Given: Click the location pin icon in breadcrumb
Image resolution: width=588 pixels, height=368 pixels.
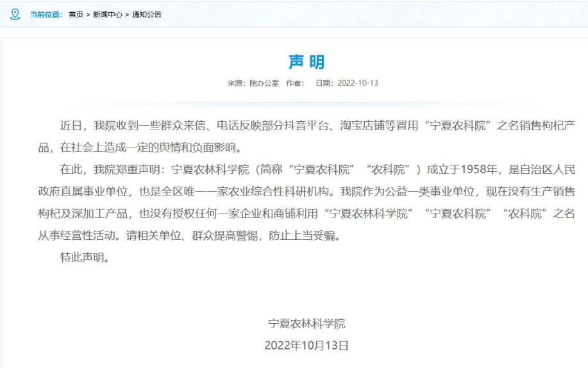Looking at the screenshot, I should click(x=15, y=14).
